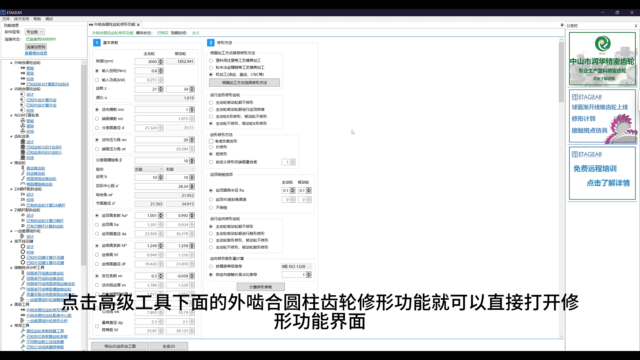This screenshot has width=640, height=360.
Task: Select the 端面压力角 αt radio button
Action: 97,149
